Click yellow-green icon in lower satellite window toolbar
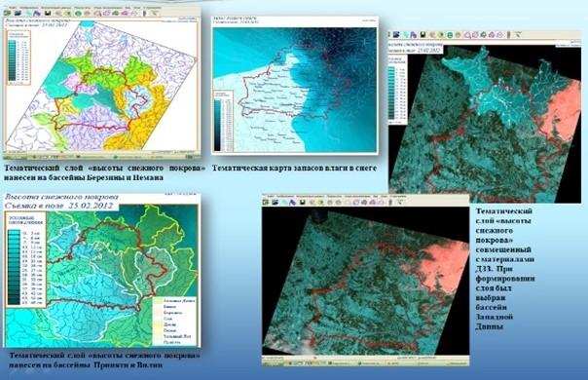 coord(320,202)
